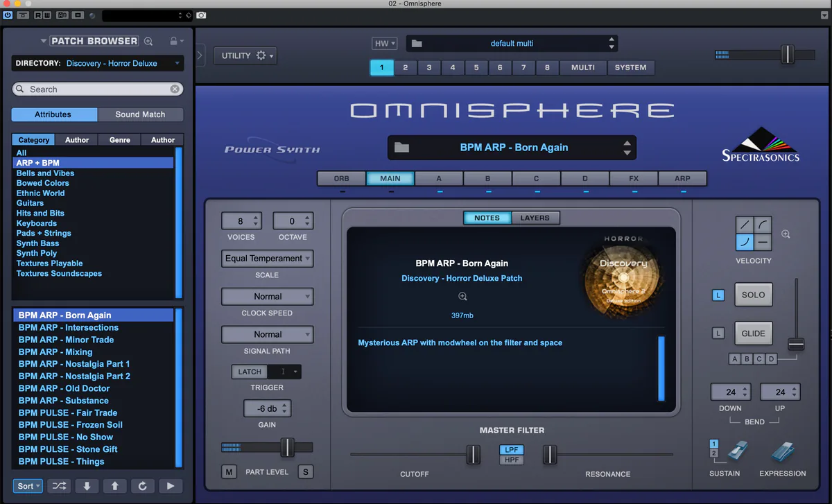Toggle the Part Level S solo button
This screenshot has height=504, width=832.
[x=305, y=472]
